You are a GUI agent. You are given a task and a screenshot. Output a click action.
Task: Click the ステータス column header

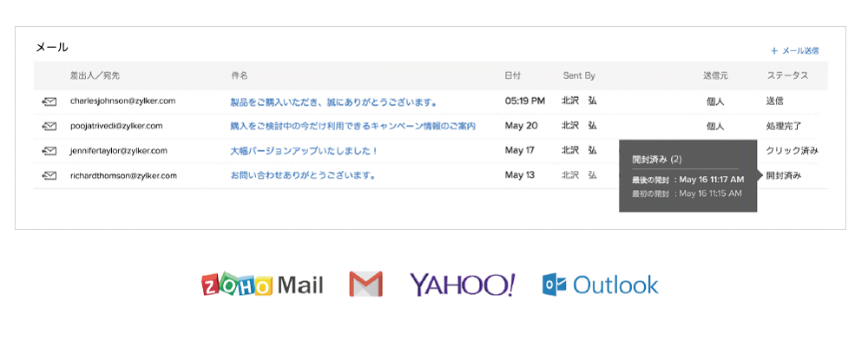[x=787, y=75]
